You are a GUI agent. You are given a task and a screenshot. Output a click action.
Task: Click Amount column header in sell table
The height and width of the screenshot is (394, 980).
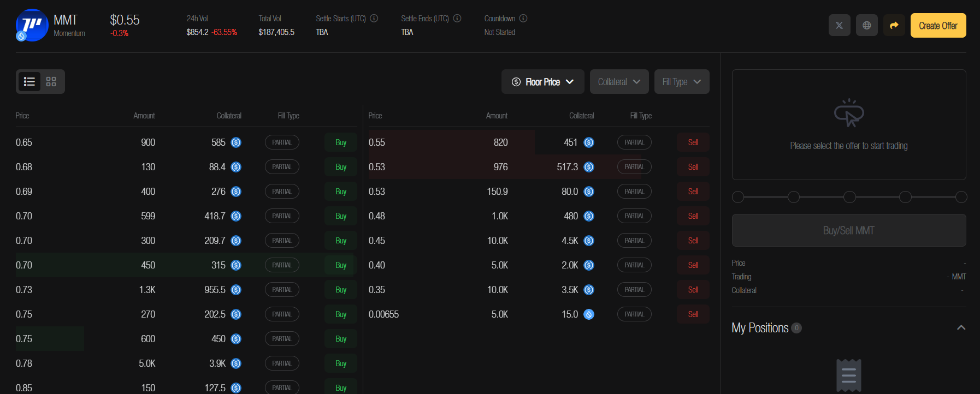(x=497, y=116)
